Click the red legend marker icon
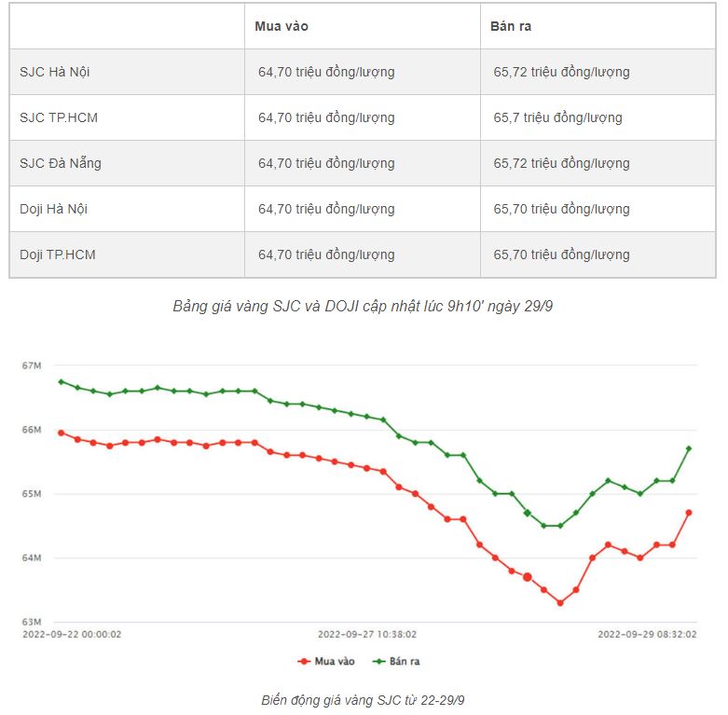The image size is (728, 715). (304, 661)
